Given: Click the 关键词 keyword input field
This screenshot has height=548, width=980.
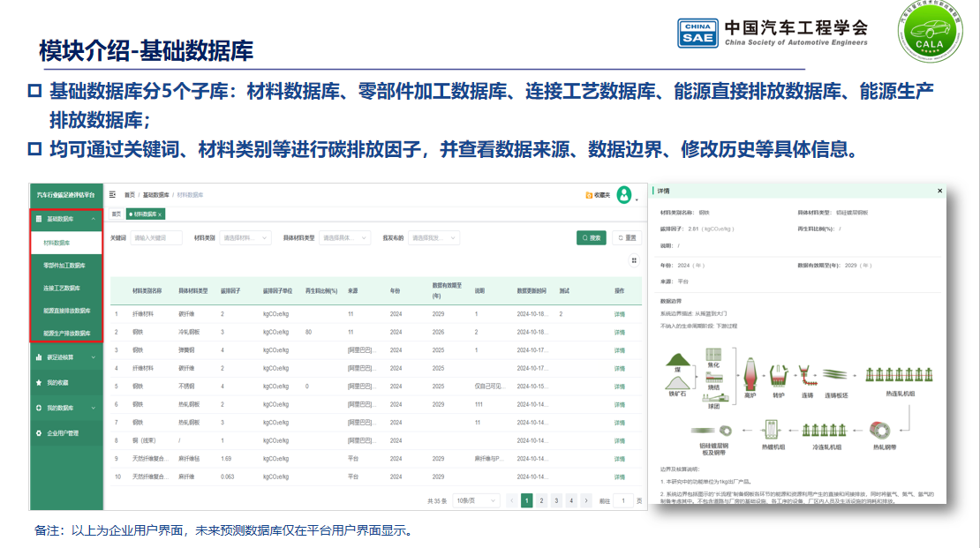Looking at the screenshot, I should pyautogui.click(x=156, y=237).
